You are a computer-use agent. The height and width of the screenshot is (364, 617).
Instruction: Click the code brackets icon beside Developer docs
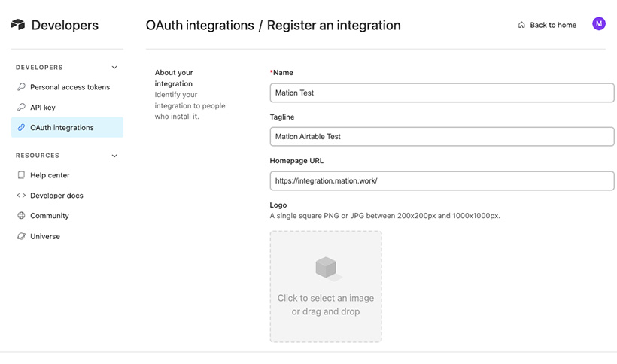[x=21, y=196]
